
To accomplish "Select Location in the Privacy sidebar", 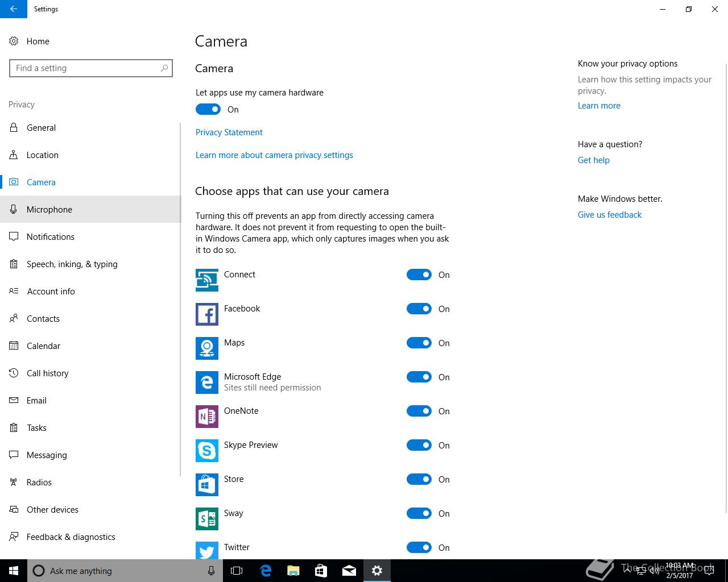I will [90, 155].
